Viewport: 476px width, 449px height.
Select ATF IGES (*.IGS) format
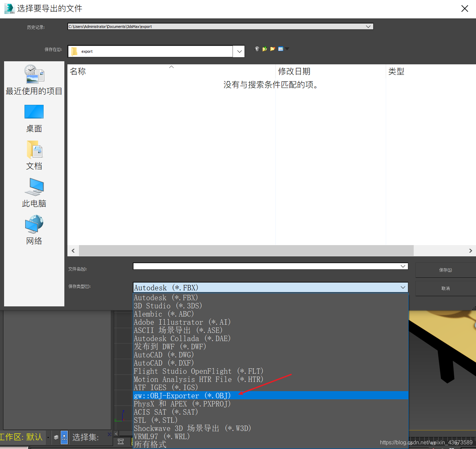pyautogui.click(x=271, y=387)
